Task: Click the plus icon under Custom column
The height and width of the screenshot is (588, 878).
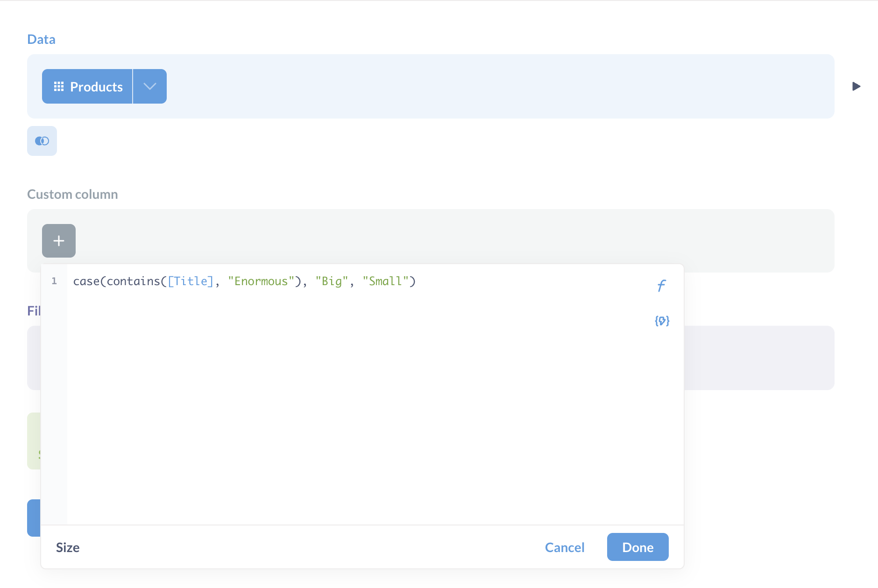Action: pyautogui.click(x=59, y=241)
